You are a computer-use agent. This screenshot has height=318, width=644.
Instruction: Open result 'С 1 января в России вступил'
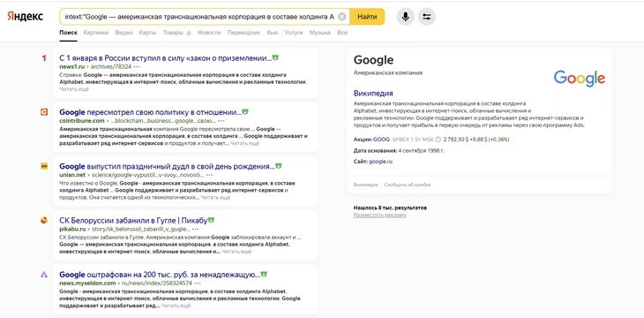pos(165,58)
